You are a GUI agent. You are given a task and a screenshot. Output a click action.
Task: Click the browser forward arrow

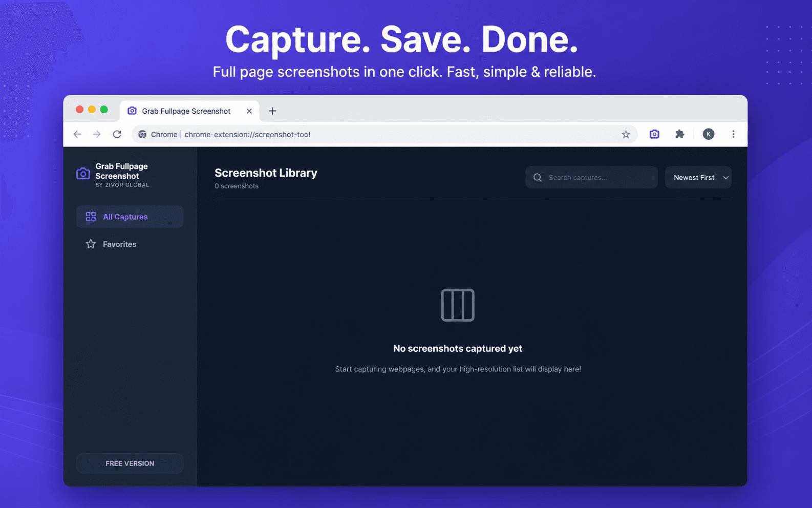pos(97,134)
